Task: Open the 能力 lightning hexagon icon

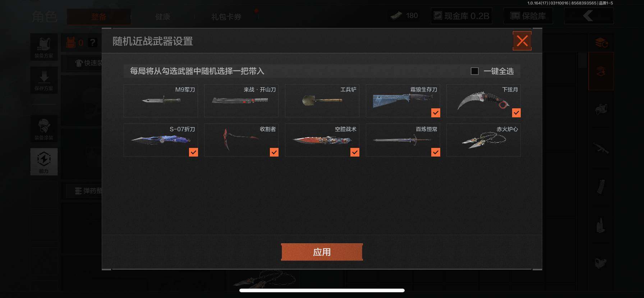Action: [44, 162]
